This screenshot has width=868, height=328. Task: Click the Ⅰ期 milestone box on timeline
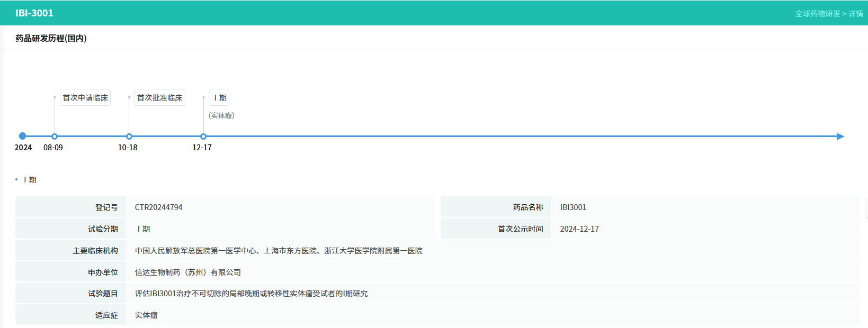click(x=219, y=98)
